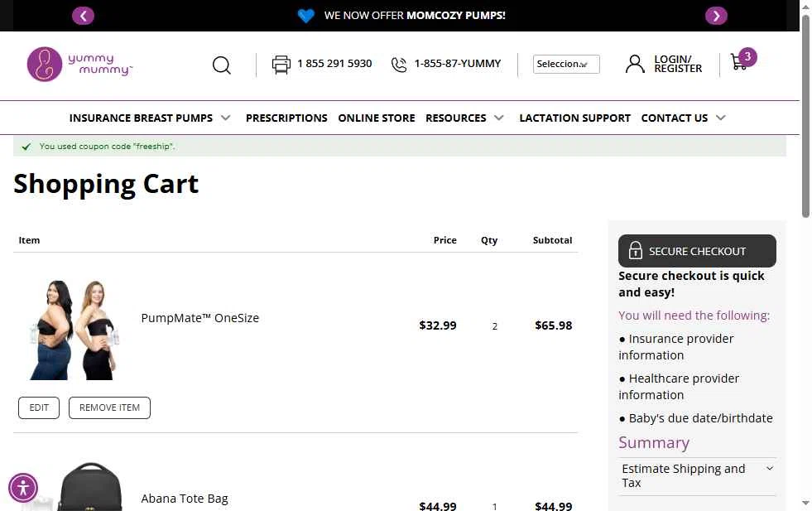
Task: Open Abana Tote Bag product link
Action: pos(185,499)
